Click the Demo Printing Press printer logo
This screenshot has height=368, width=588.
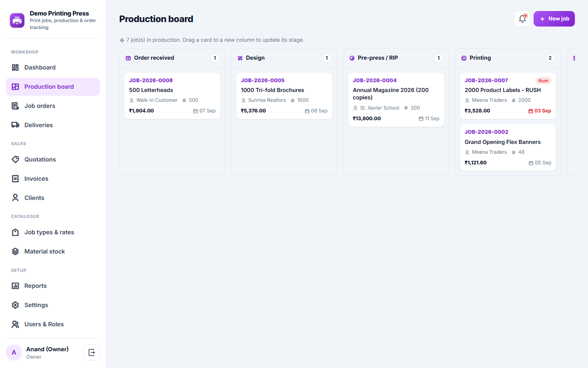(x=17, y=20)
